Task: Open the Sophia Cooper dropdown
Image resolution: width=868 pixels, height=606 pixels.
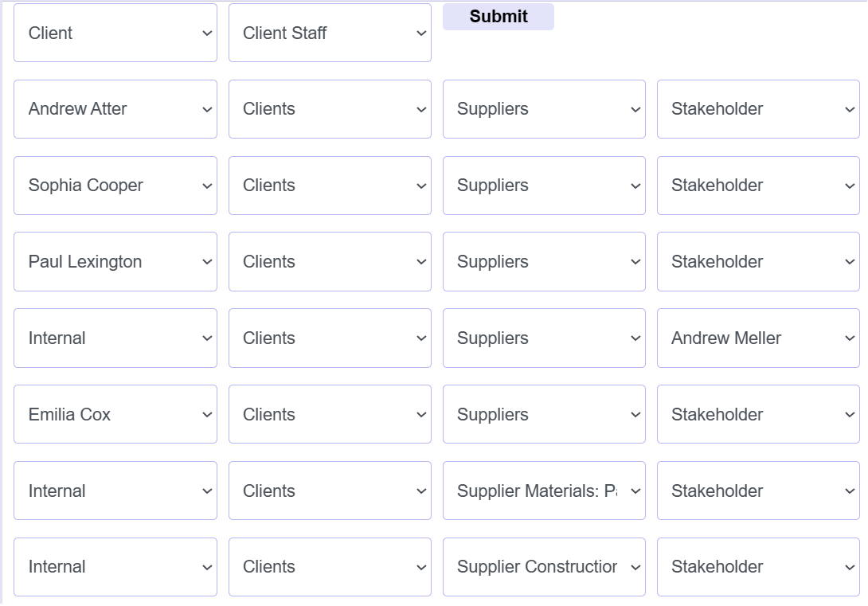Action: click(115, 186)
